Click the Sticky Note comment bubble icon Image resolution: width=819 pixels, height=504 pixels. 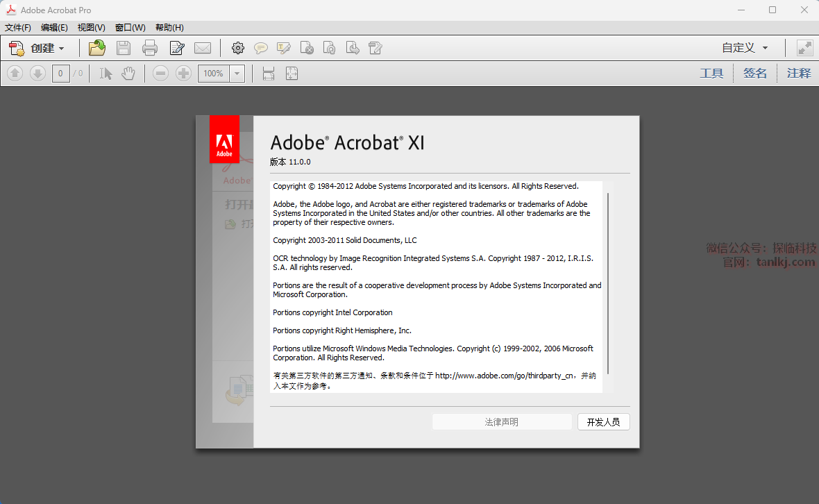pos(261,48)
